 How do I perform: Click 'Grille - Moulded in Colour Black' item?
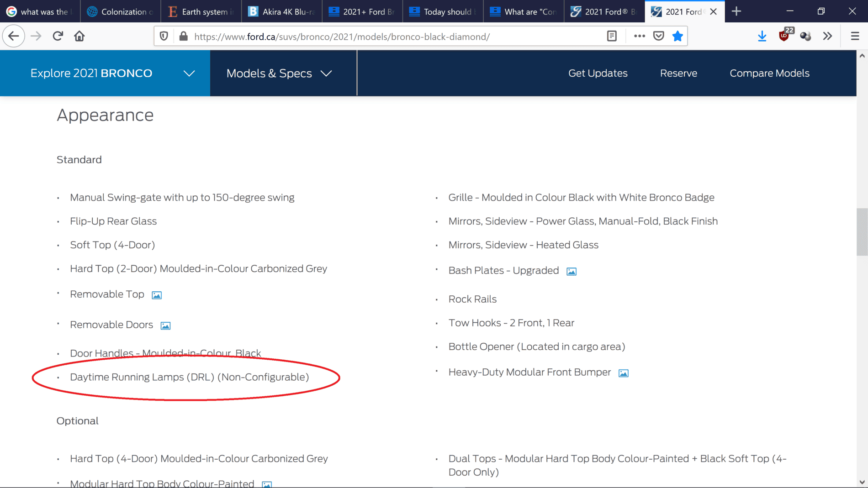tap(582, 197)
